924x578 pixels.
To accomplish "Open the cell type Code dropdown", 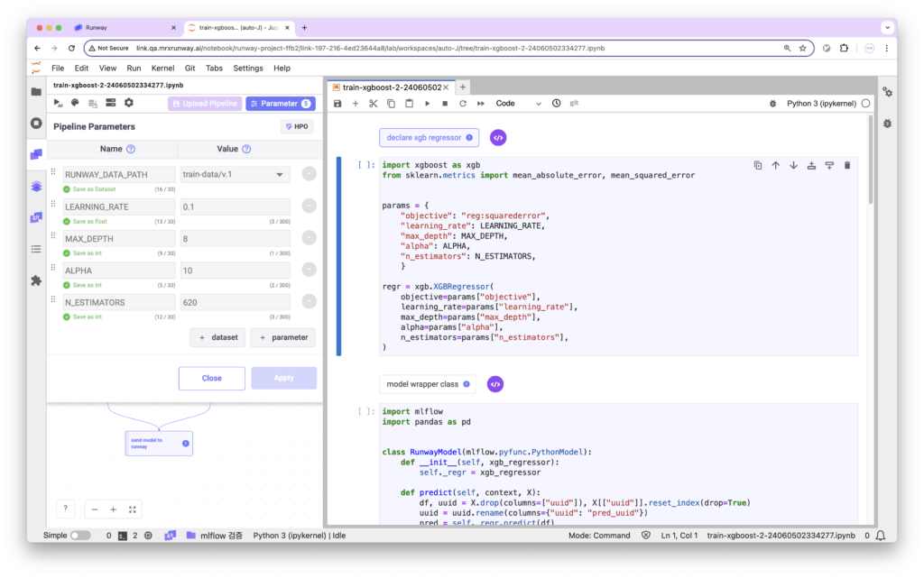I will coord(518,104).
